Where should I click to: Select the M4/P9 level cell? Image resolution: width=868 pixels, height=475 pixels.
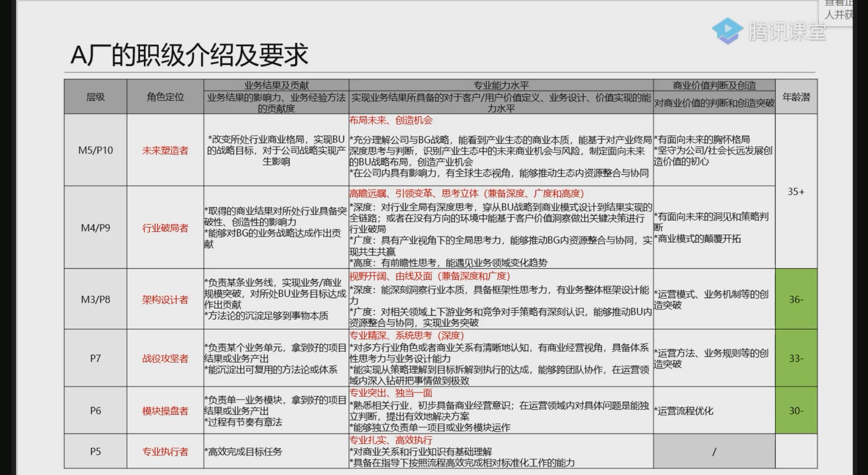95,228
